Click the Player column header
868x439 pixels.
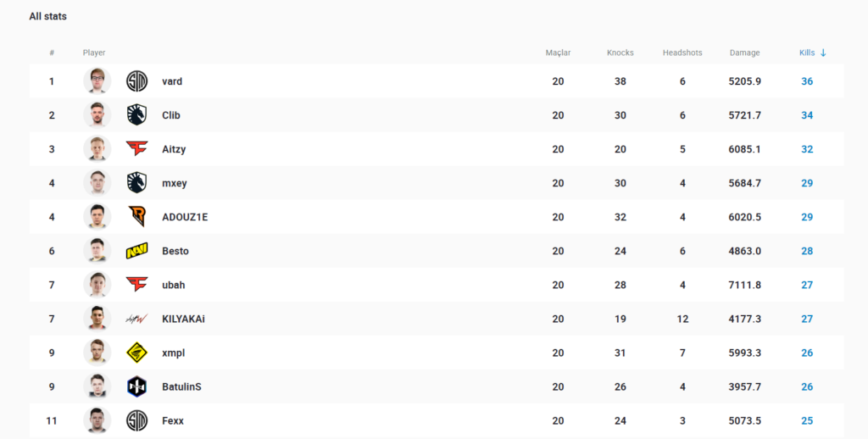(x=94, y=53)
